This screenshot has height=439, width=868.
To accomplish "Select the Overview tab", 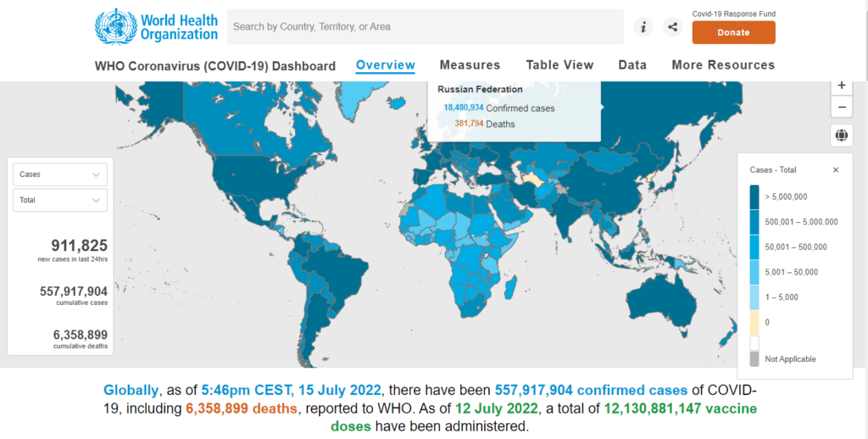I will pyautogui.click(x=386, y=65).
